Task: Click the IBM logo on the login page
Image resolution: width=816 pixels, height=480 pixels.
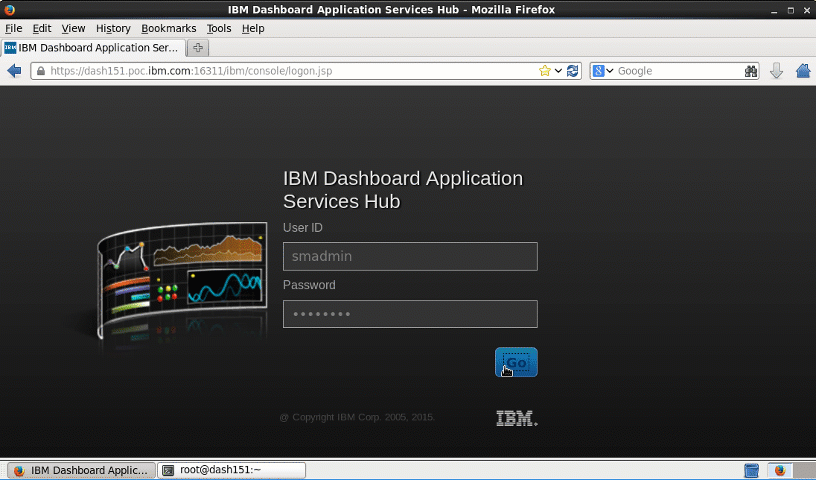Action: [517, 418]
